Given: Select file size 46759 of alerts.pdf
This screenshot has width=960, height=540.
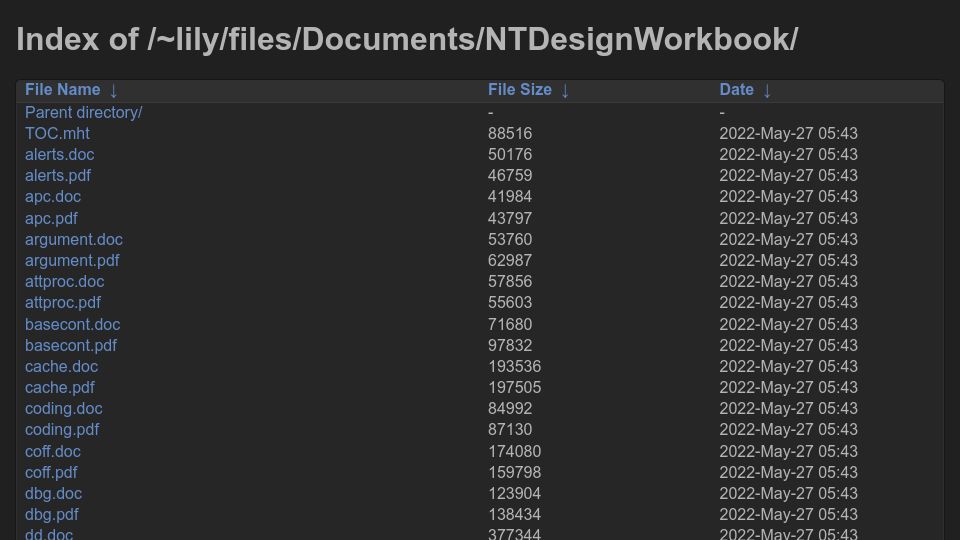Looking at the screenshot, I should coord(510,176).
